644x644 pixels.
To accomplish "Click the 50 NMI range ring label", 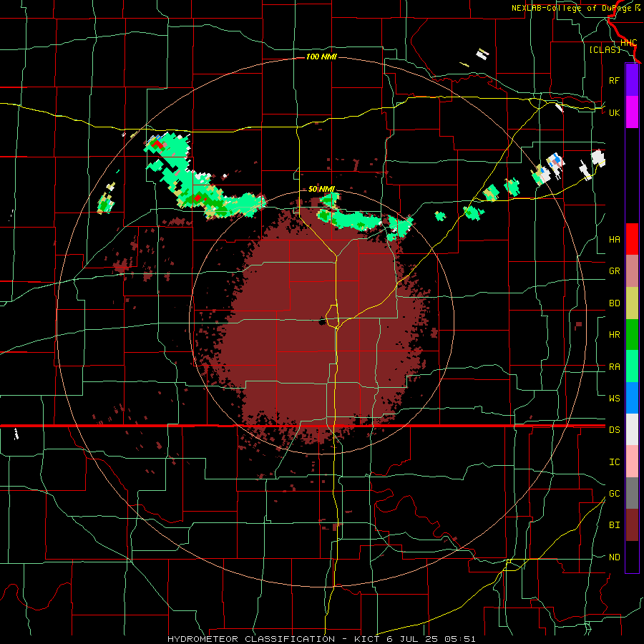I will (x=321, y=189).
